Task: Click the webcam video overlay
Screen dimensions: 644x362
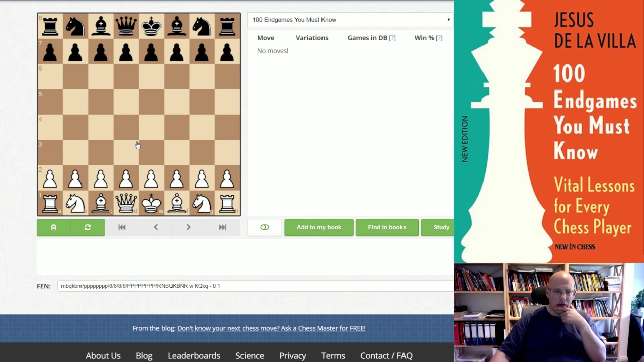Action: click(549, 312)
